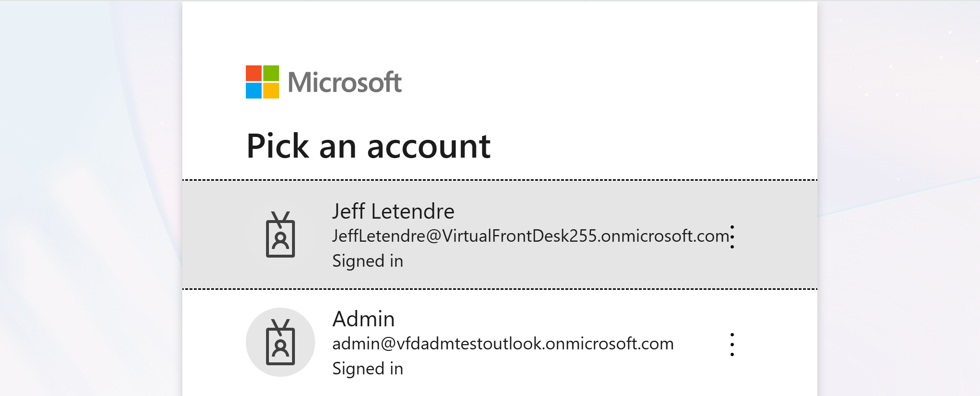Click the yellow square in the Microsoft logo

(271, 91)
